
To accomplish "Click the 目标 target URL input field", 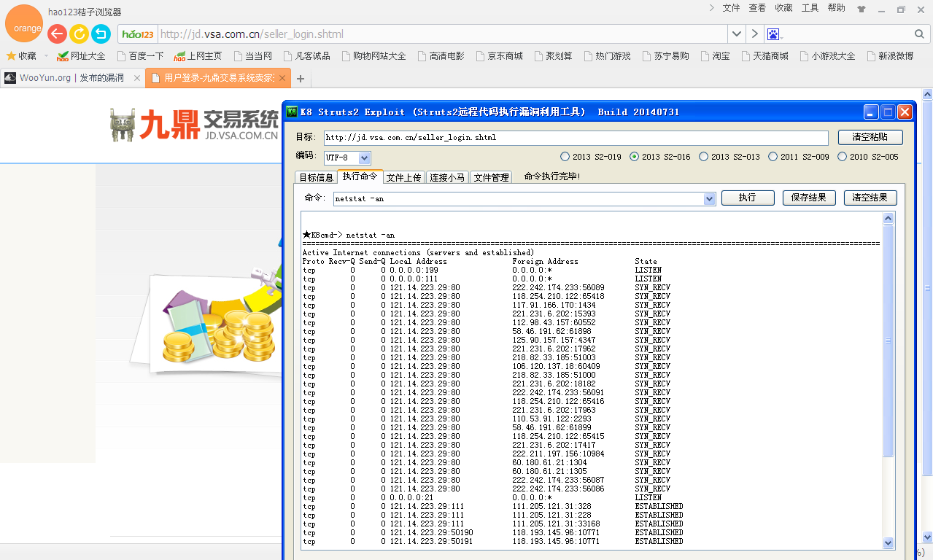I will point(576,138).
